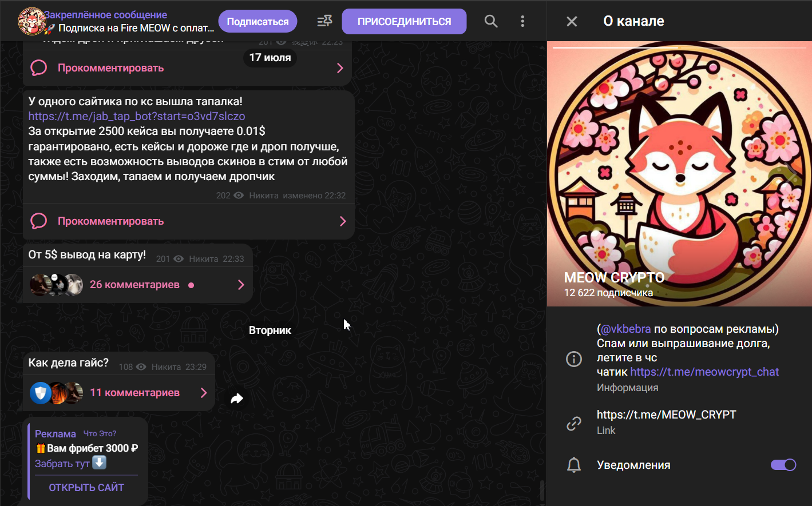Open pinned messages list icon in header
Image resolution: width=812 pixels, height=506 pixels.
[x=324, y=21]
